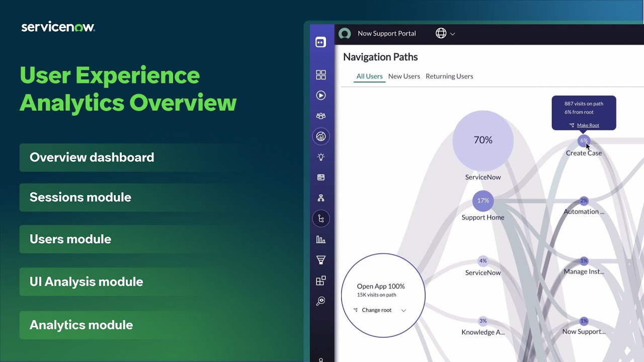The image size is (644, 362).
Task: Switch to the All Users tab
Action: click(x=369, y=76)
